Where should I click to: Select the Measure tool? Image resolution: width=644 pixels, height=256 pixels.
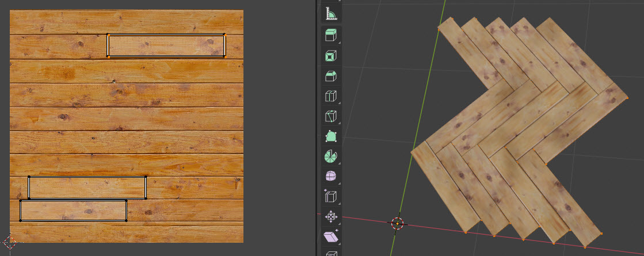pos(331,13)
